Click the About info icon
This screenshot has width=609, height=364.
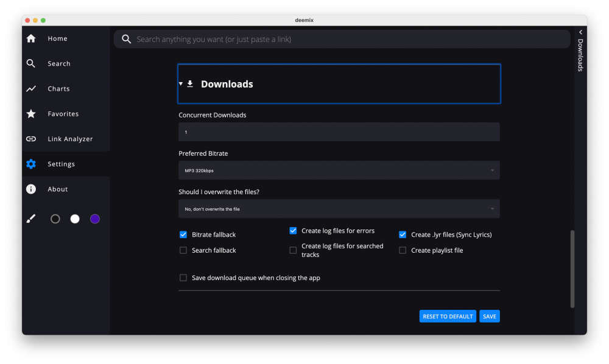[x=31, y=189]
